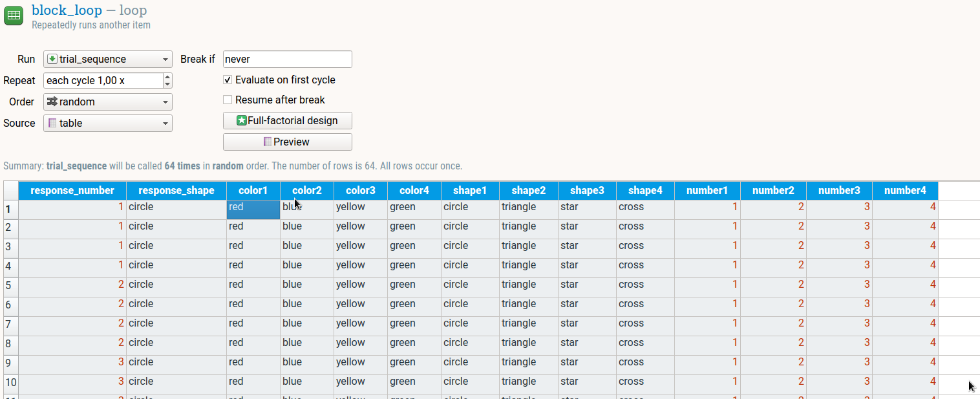980x399 pixels.
Task: Select row 5 header in table
Action: [10, 285]
